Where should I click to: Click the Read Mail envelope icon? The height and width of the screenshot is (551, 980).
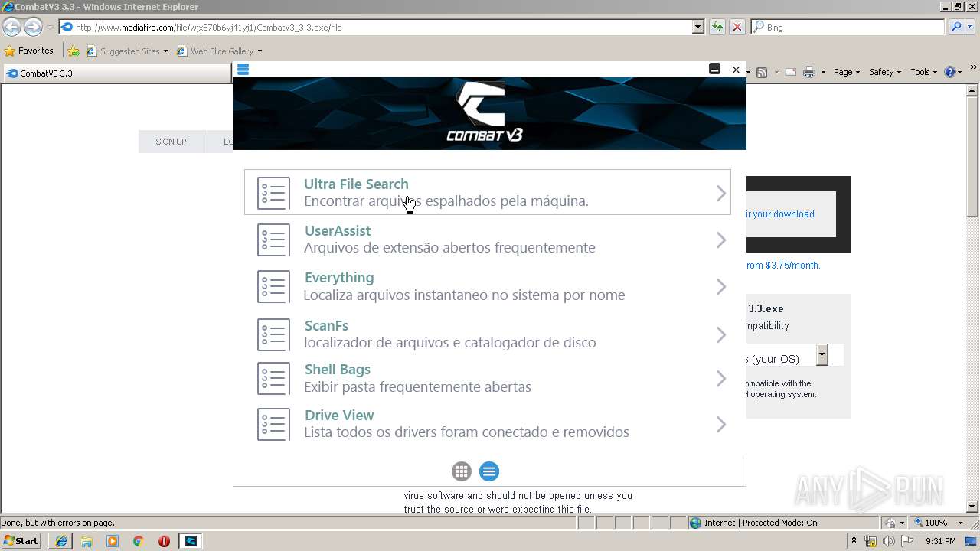pos(790,72)
